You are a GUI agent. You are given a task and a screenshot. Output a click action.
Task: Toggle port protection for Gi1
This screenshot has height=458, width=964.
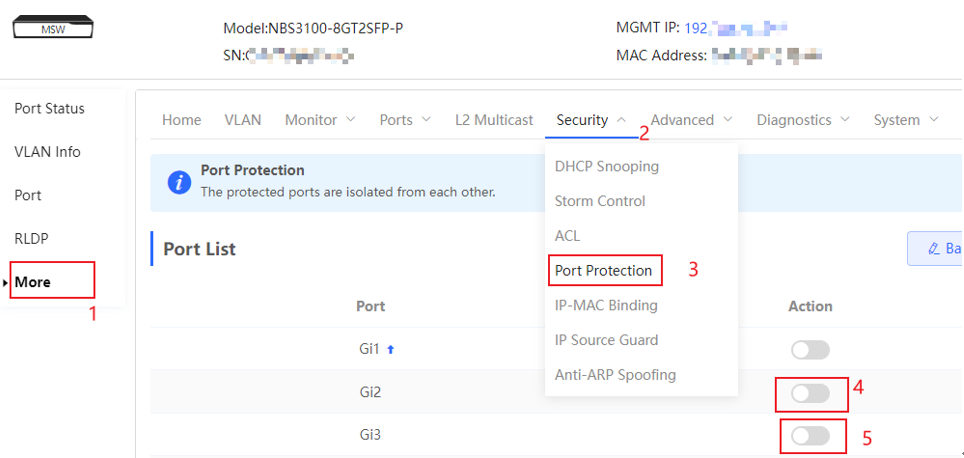pos(810,350)
